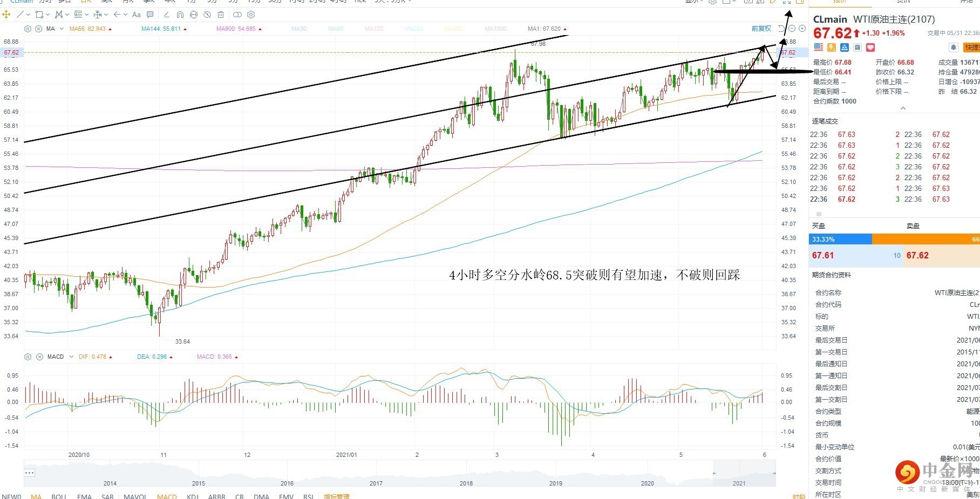The height and width of the screenshot is (499, 980).
Task: Open the MACD indicator dropdown arrow
Action: click(x=71, y=357)
